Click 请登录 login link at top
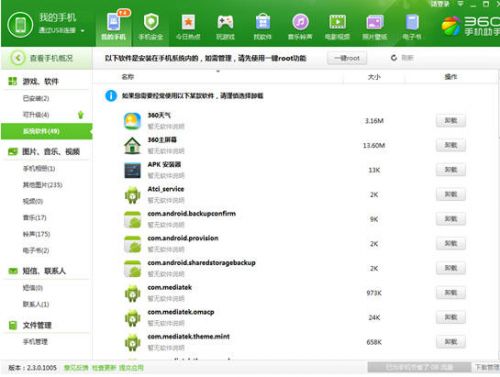This screenshot has height=377, width=500. [440, 4]
